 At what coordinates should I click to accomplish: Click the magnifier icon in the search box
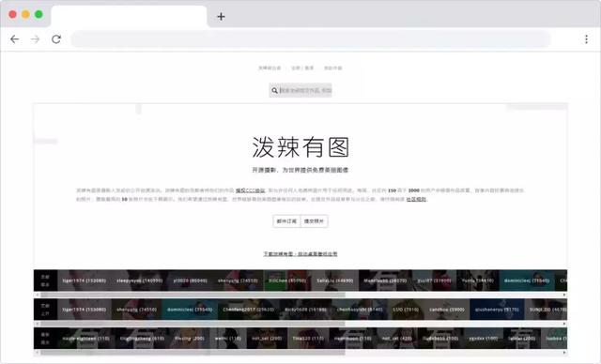tap(274, 91)
